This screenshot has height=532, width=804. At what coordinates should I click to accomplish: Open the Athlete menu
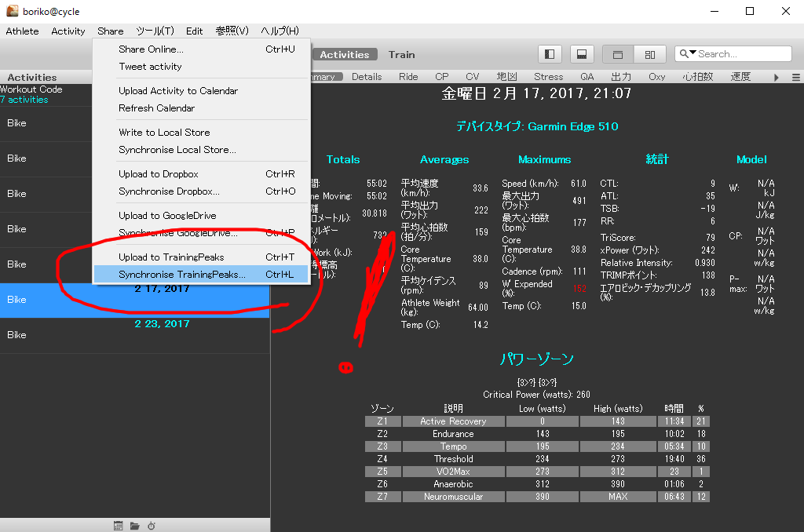[22, 31]
